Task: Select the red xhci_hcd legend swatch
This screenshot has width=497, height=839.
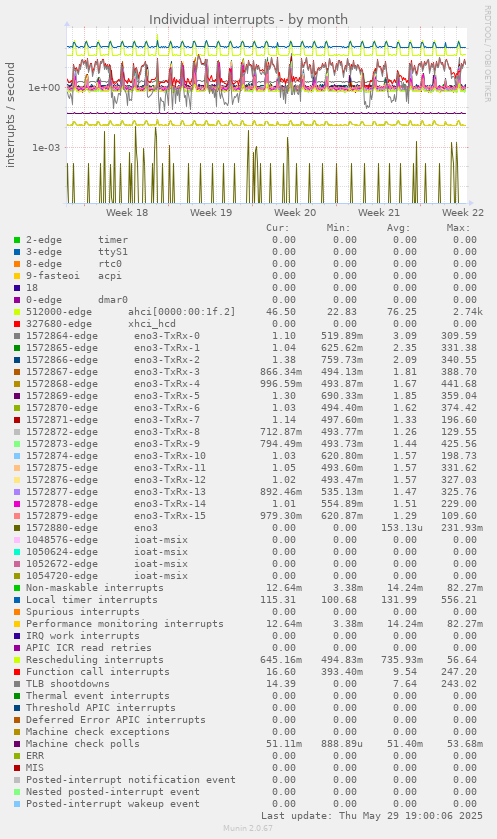Action: coord(17,324)
